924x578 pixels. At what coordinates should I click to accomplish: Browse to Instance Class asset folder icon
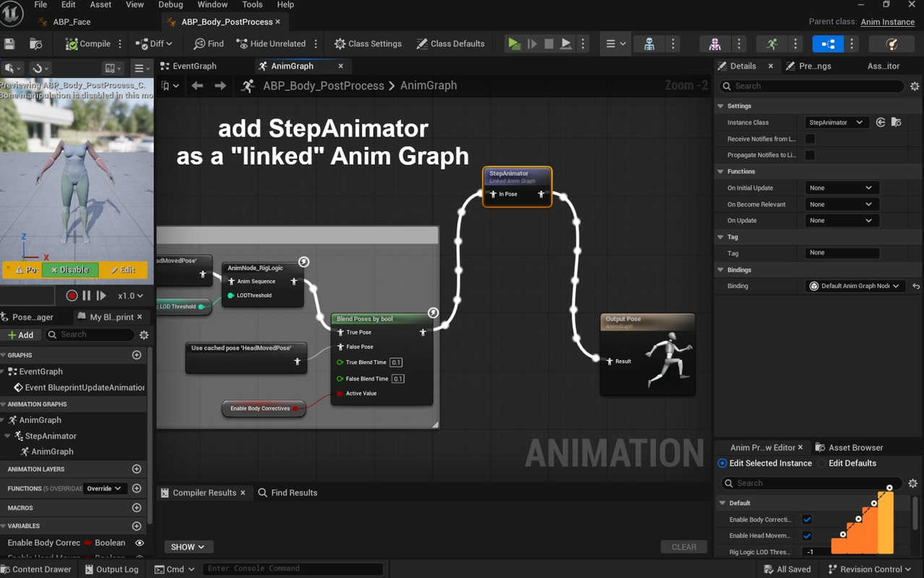pos(897,123)
